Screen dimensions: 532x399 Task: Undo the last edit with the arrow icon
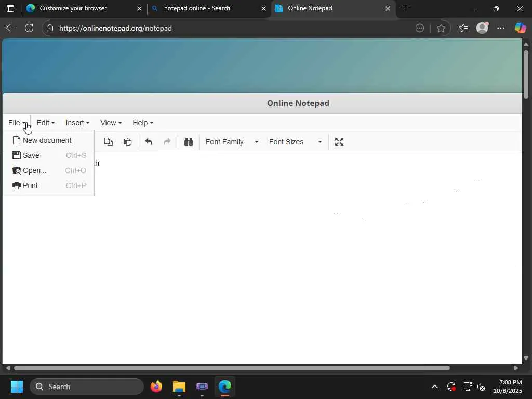point(148,142)
